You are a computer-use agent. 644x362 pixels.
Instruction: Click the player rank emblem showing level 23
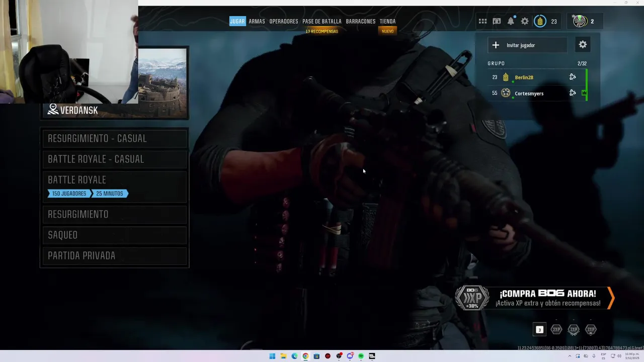tap(540, 21)
